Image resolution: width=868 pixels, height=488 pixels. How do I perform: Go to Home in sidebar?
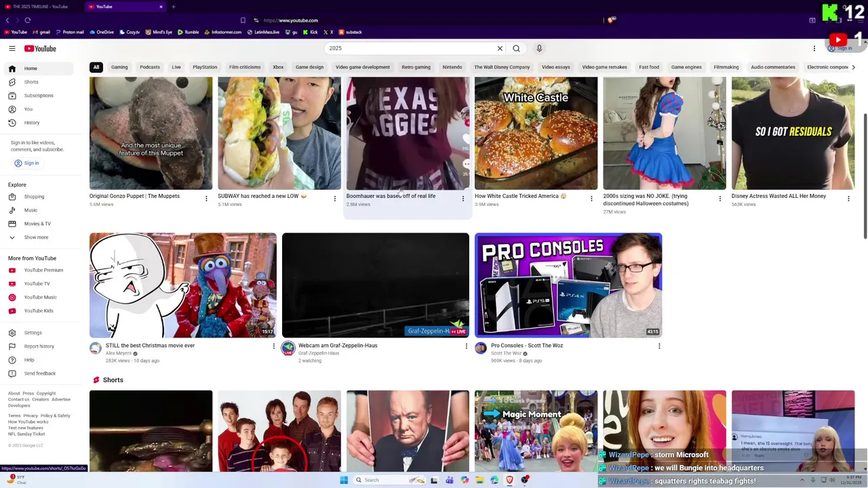click(x=39, y=68)
